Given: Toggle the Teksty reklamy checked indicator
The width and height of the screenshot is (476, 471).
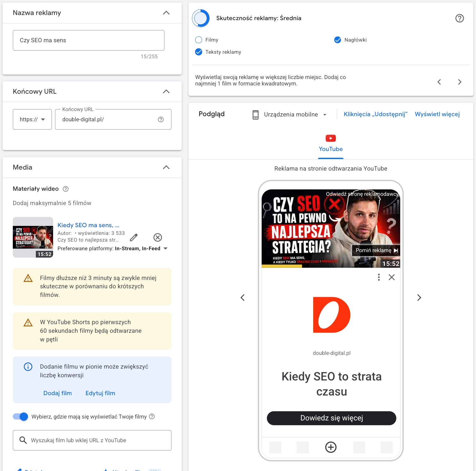Looking at the screenshot, I should (199, 52).
